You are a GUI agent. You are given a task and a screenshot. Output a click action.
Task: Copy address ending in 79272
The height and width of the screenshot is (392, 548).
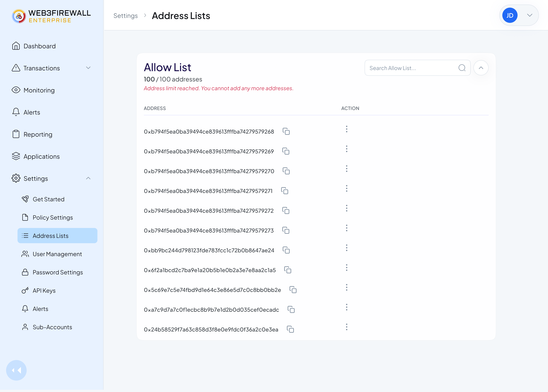(286, 210)
